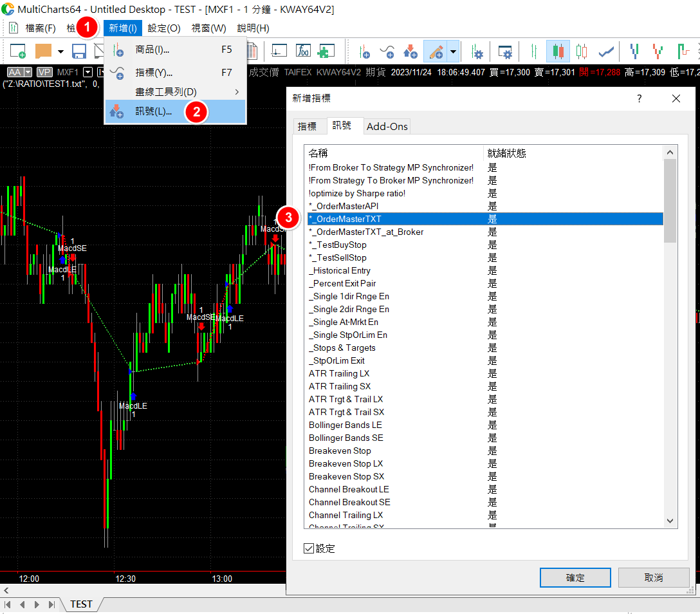Toggle the VP volume profile button
The width and height of the screenshot is (700, 614).
point(44,72)
